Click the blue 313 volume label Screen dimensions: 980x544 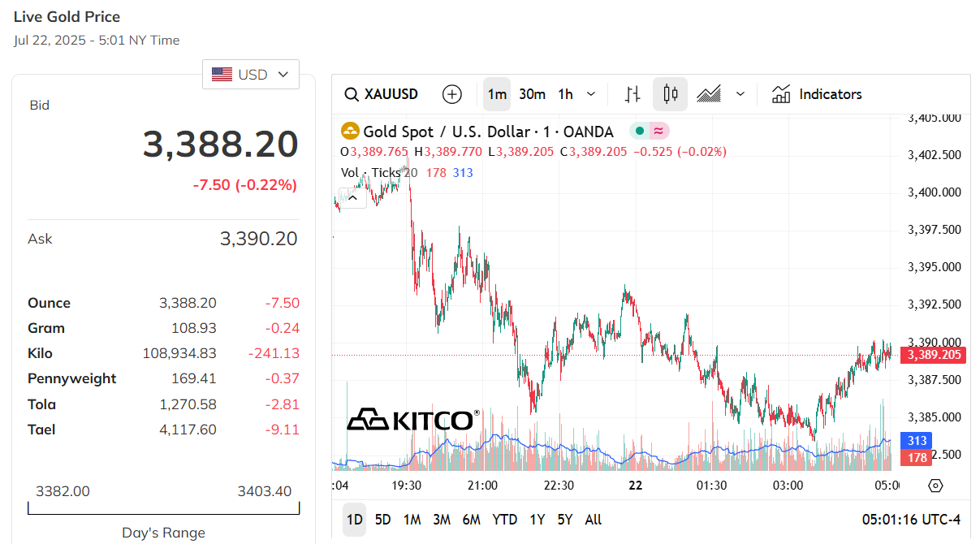(917, 441)
